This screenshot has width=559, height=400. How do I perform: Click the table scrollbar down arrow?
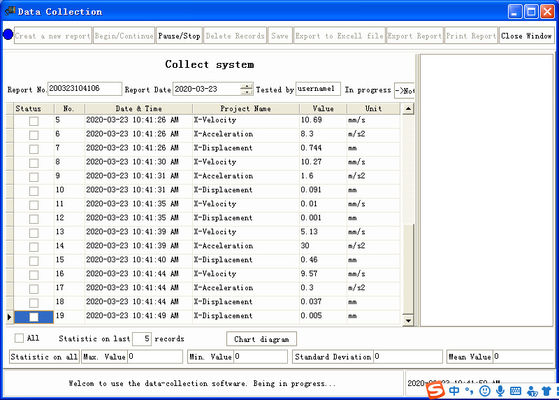[408, 320]
